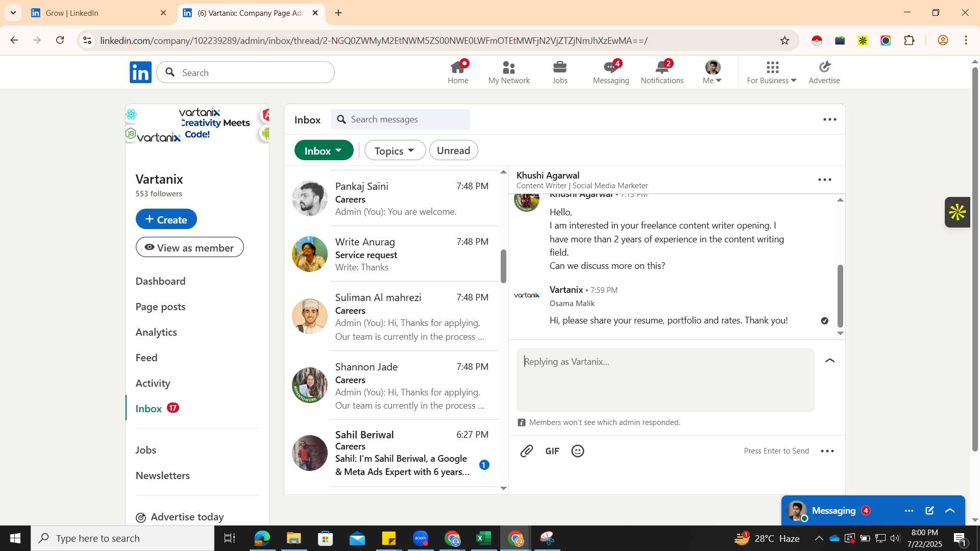Expand the Topics dropdown
The width and height of the screenshot is (980, 551).
(395, 151)
